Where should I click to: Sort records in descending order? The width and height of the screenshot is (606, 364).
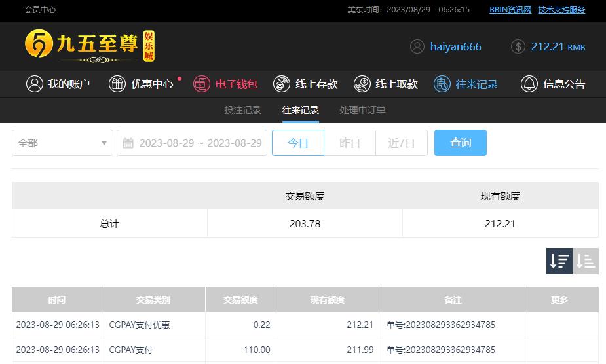click(559, 261)
